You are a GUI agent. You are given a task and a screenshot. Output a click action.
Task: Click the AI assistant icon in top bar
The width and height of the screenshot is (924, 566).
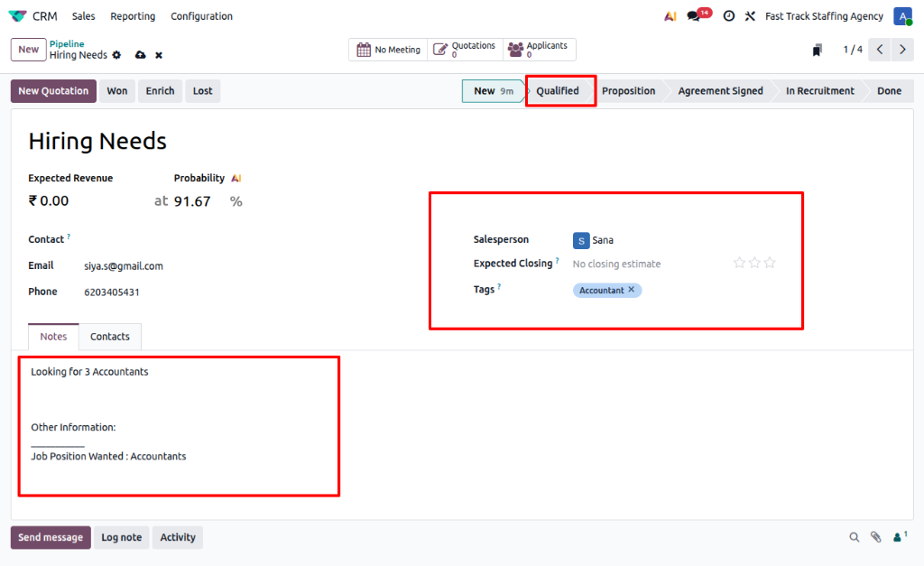670,16
